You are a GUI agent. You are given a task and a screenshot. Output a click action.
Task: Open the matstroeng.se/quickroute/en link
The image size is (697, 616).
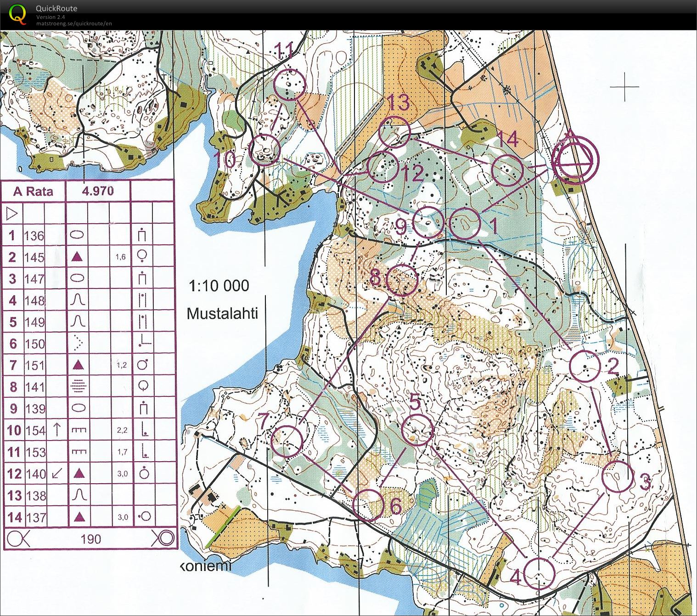click(x=74, y=23)
